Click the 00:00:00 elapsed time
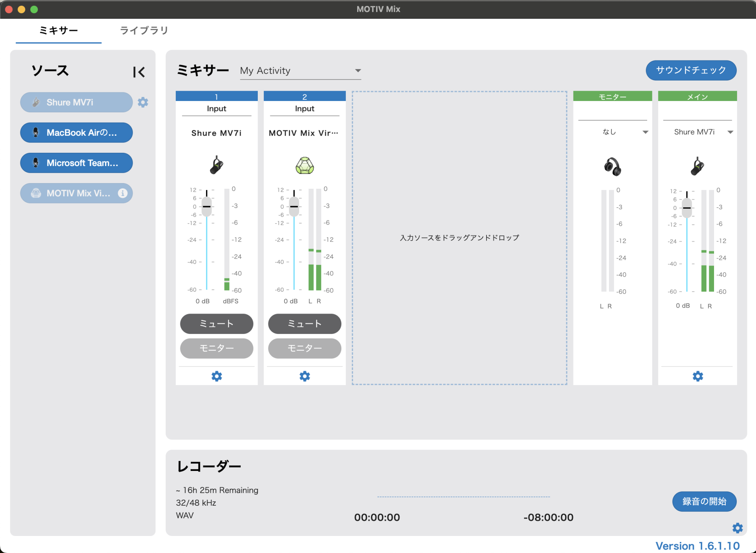 pyautogui.click(x=377, y=517)
